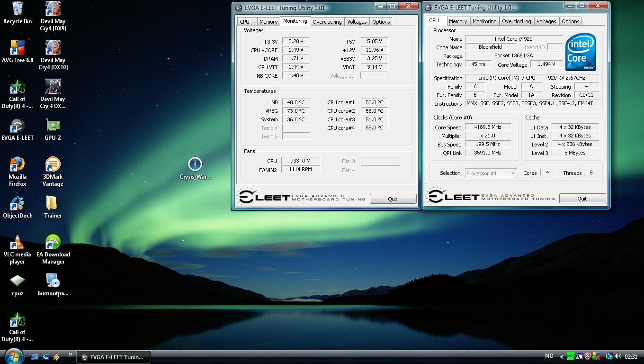644x364 pixels.
Task: Open Memory tab in right E-LEET window
Action: point(458,21)
